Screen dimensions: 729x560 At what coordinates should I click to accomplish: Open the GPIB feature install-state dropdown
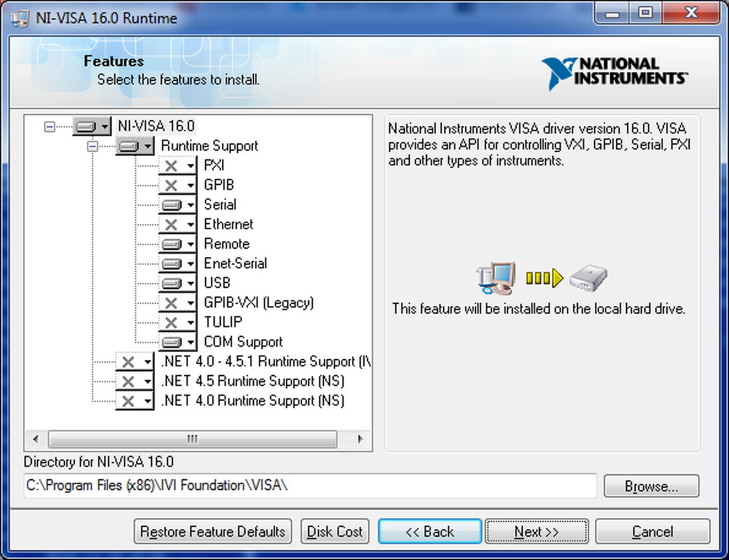tap(178, 186)
